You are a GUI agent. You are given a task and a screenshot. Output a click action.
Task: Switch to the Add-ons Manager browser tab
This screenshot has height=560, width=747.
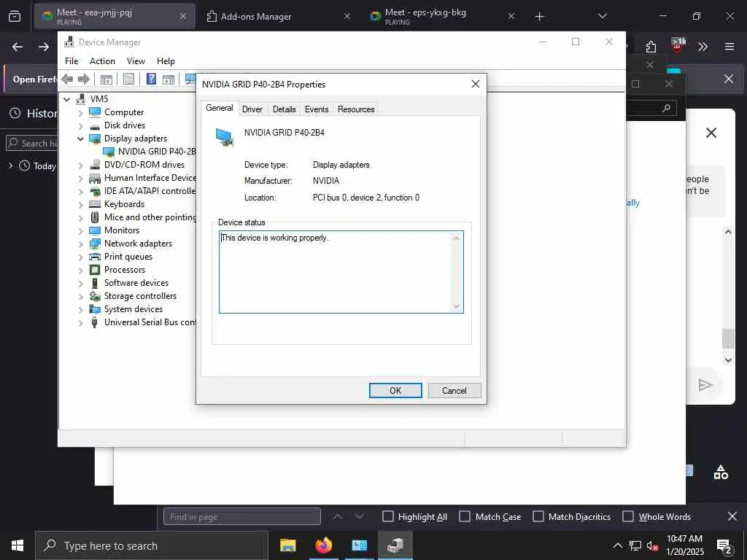(279, 16)
